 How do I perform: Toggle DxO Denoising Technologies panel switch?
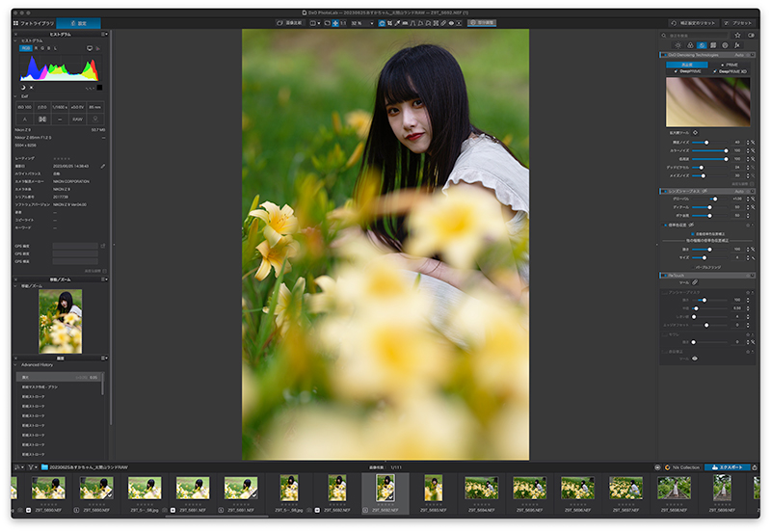pyautogui.click(x=665, y=55)
